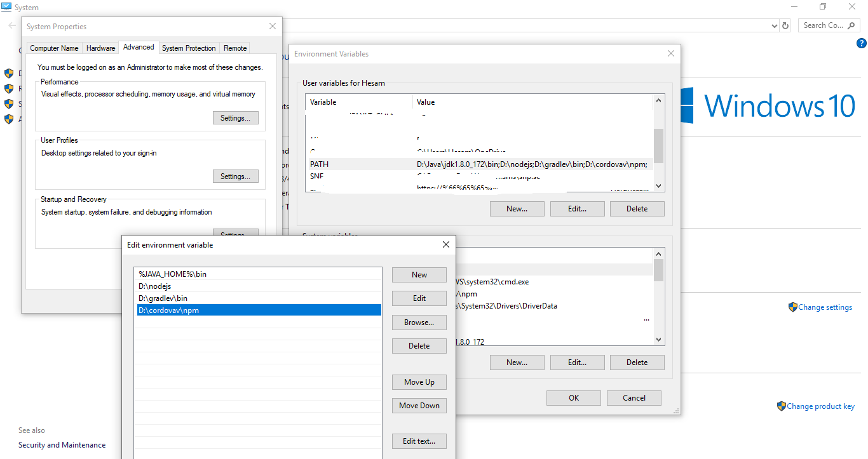The height and width of the screenshot is (459, 868).
Task: Close the Edit environment variable dialog
Action: 446,244
